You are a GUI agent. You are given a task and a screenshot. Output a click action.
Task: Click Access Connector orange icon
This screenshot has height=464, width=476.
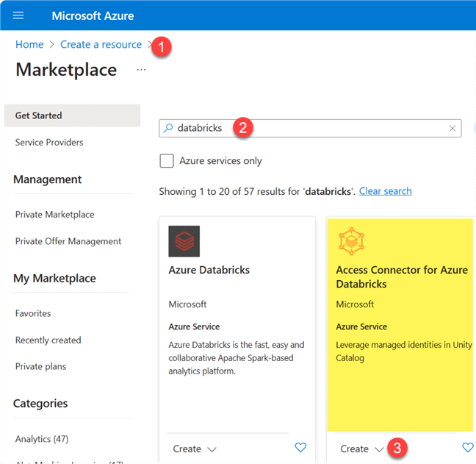(351, 241)
